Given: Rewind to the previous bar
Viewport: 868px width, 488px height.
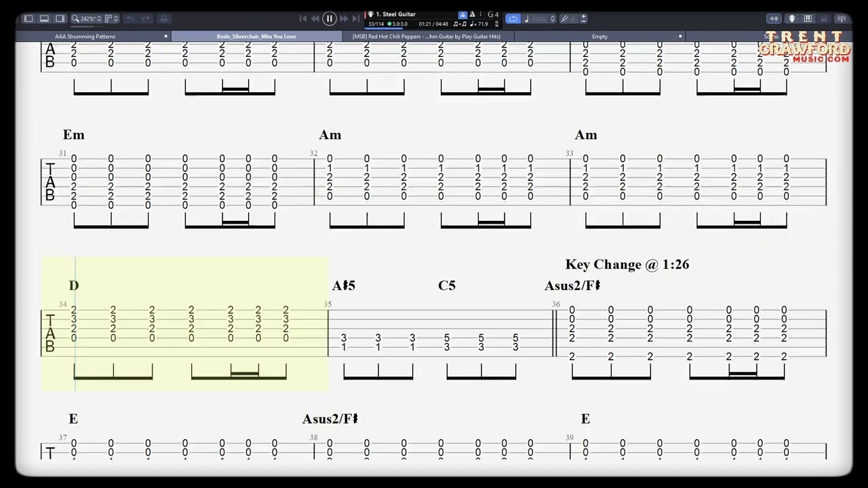Looking at the screenshot, I should [315, 18].
